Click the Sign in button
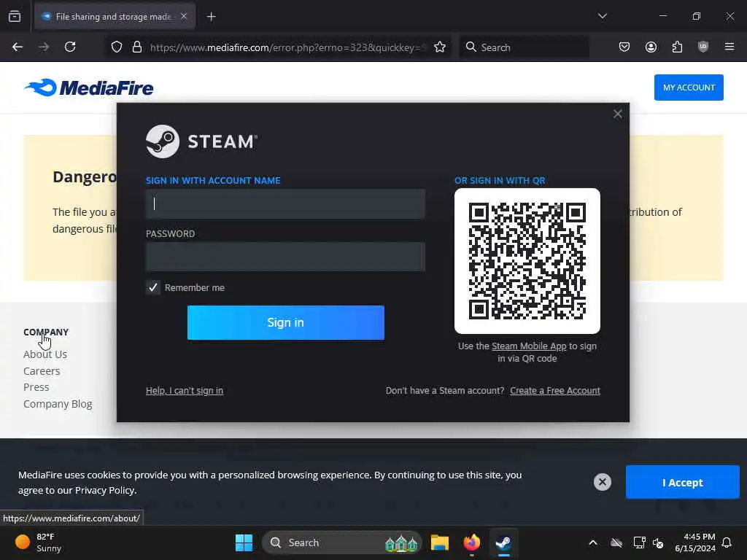 tap(285, 323)
